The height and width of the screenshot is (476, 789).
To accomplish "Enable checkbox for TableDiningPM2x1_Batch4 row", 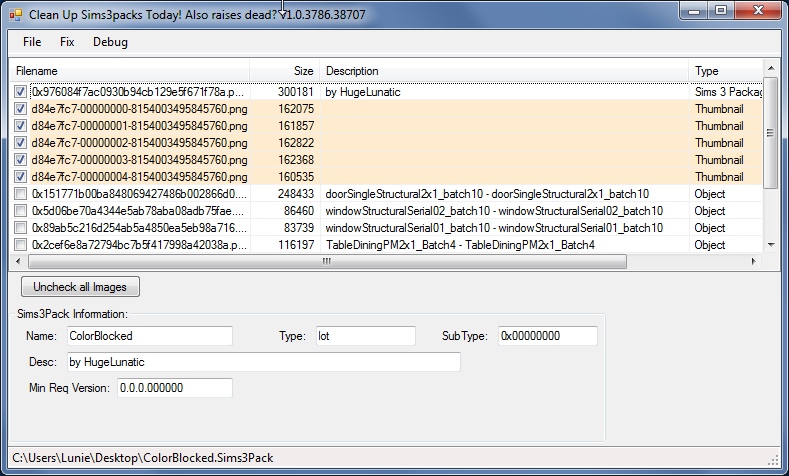I will [x=21, y=245].
